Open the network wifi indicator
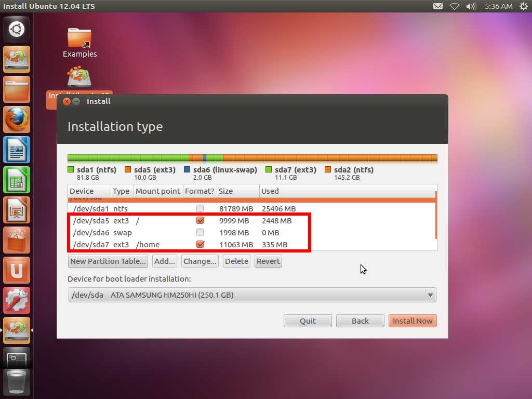The image size is (532, 399). (455, 6)
